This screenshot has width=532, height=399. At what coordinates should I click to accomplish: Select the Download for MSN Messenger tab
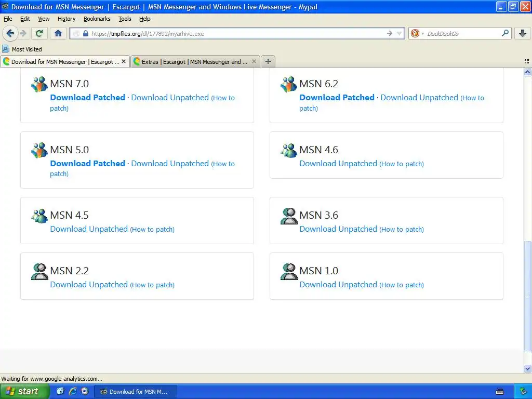pos(65,61)
